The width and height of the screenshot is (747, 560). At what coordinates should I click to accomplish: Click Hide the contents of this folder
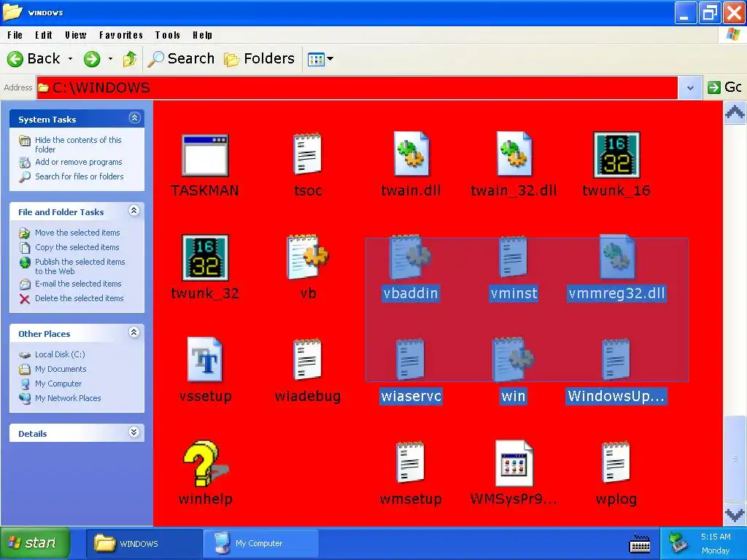point(78,144)
